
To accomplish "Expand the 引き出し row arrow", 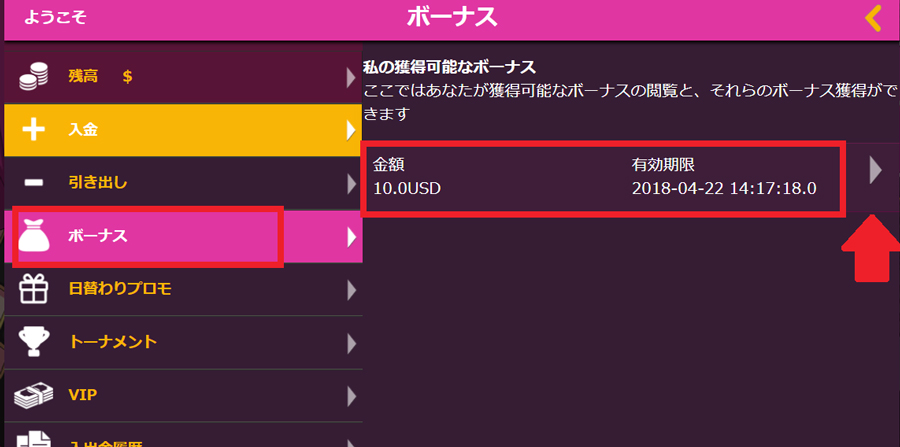I will [351, 184].
